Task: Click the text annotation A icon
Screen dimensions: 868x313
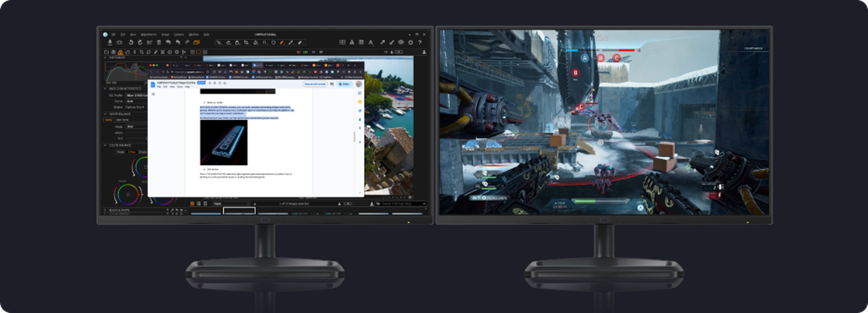Action: [371, 42]
